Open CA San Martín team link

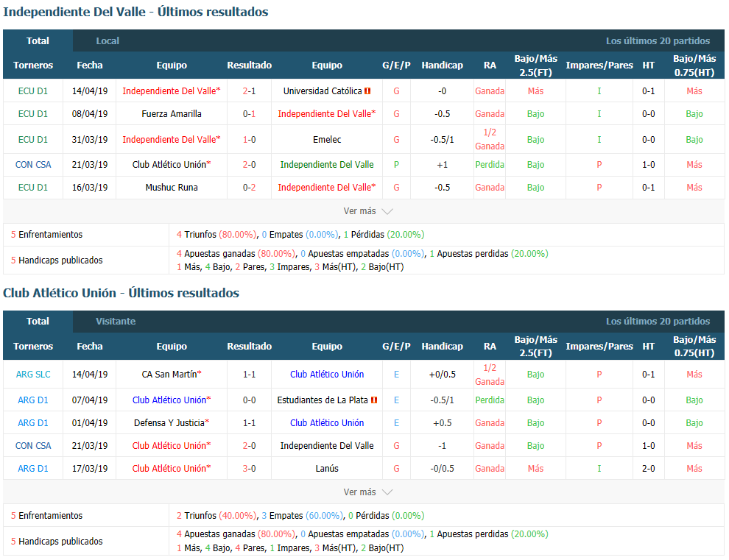pyautogui.click(x=169, y=374)
